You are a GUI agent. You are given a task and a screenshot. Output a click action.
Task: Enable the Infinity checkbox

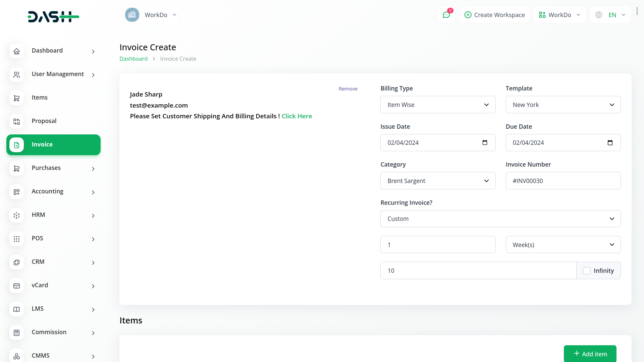pyautogui.click(x=586, y=271)
